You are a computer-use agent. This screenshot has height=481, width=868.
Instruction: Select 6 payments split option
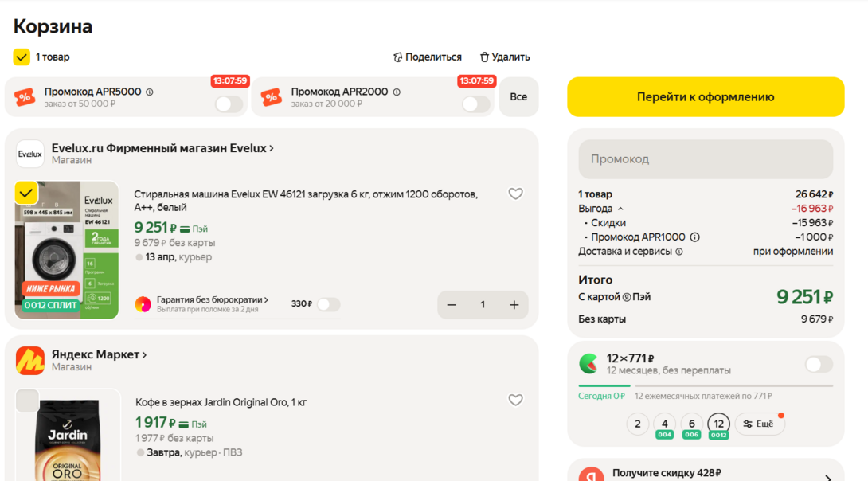tap(691, 425)
